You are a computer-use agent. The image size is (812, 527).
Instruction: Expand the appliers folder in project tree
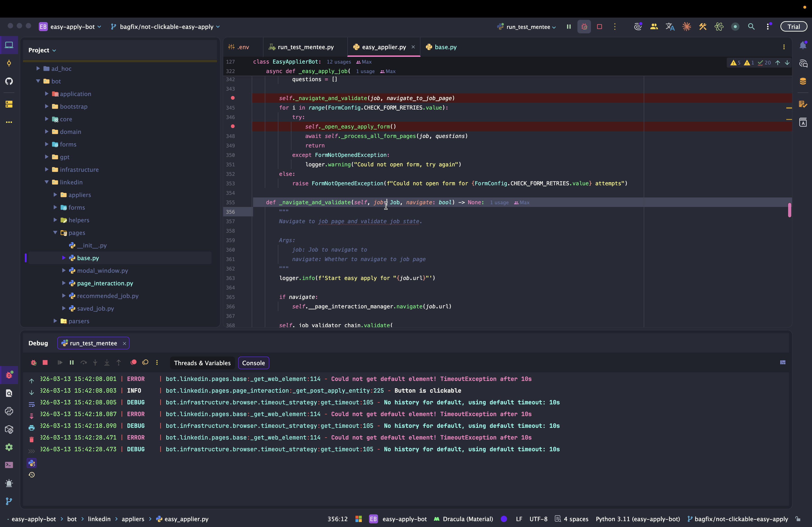pyautogui.click(x=55, y=195)
